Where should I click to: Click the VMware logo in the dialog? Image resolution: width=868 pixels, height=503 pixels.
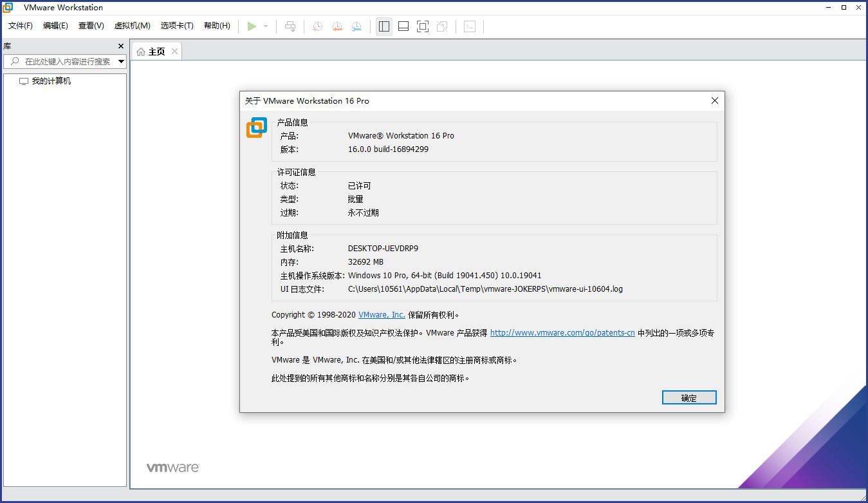256,128
